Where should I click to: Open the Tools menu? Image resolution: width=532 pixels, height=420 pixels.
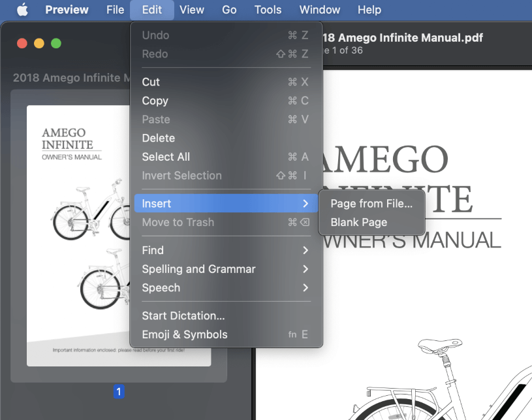268,10
